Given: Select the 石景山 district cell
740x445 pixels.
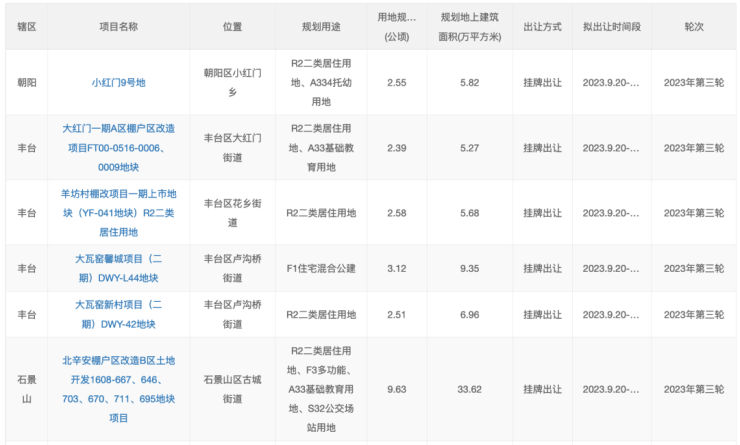Looking at the screenshot, I should tap(27, 388).
